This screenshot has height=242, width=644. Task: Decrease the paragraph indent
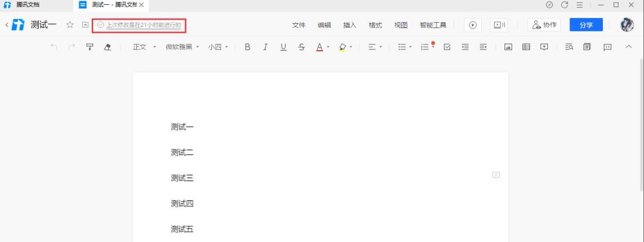pyautogui.click(x=465, y=47)
